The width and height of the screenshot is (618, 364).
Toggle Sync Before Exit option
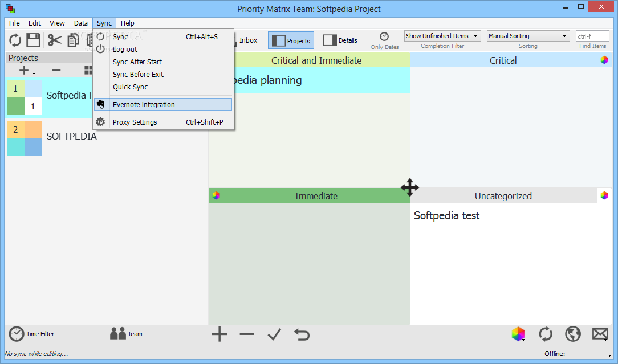click(x=163, y=75)
